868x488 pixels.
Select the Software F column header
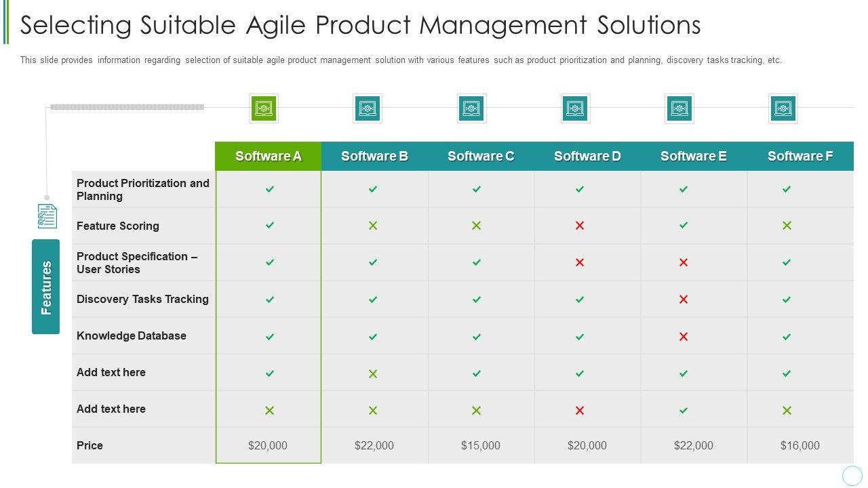coord(800,157)
